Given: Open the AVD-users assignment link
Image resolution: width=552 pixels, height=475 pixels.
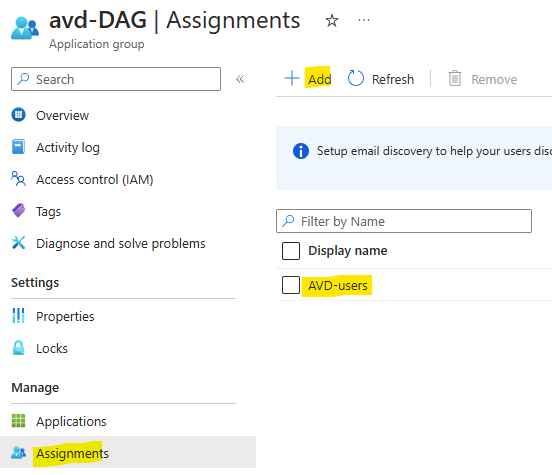Looking at the screenshot, I should point(338,286).
